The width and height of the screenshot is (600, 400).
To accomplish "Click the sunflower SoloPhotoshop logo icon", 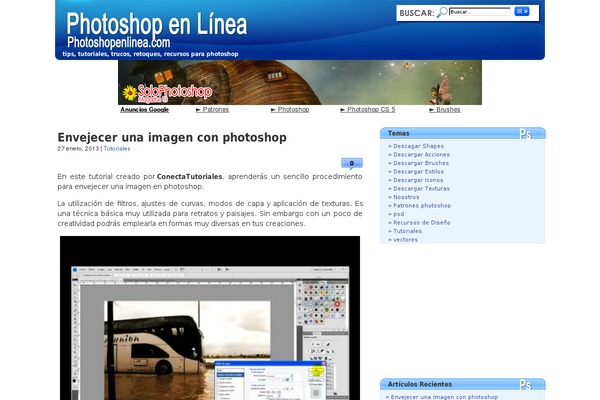I will tap(130, 93).
